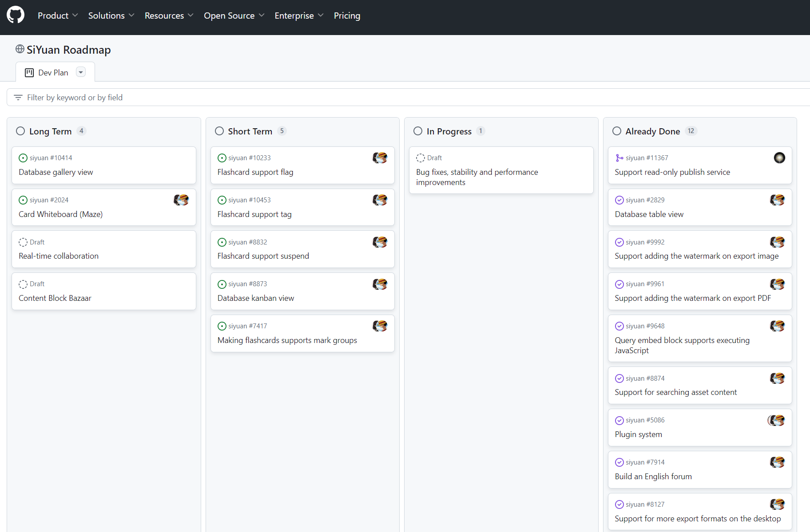Click the open issue icon for siyuan #10453
Viewport: 810px width, 532px height.
222,200
